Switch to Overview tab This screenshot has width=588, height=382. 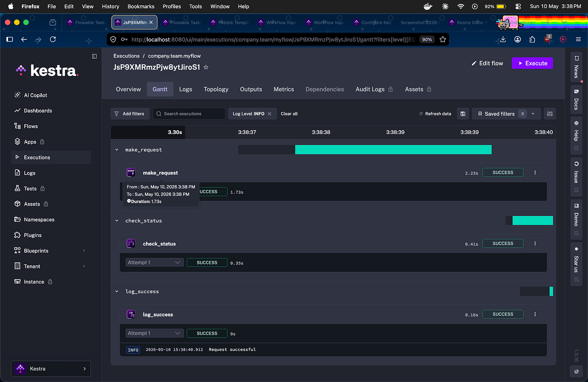click(129, 89)
